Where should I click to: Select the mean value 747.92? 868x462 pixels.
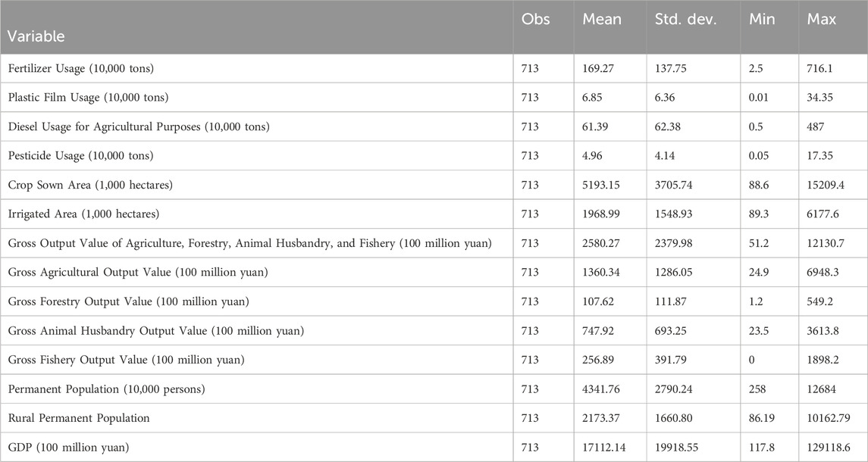coord(597,331)
